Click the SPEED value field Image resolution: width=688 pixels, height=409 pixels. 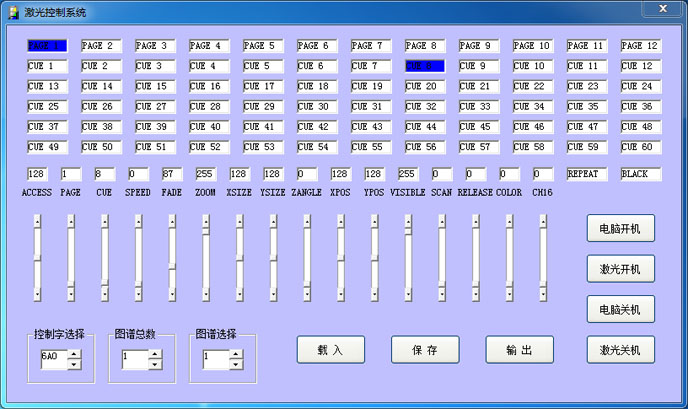138,174
